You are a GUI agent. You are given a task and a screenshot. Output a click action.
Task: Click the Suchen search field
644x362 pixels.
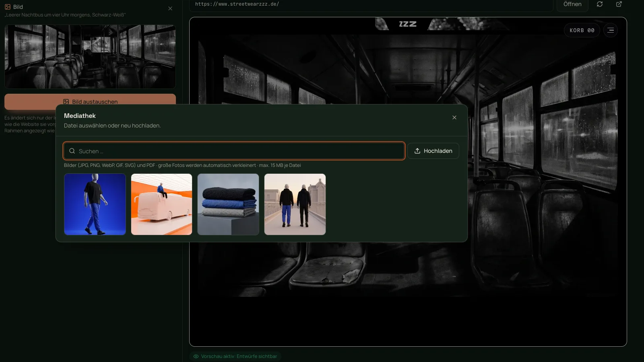pos(234,151)
